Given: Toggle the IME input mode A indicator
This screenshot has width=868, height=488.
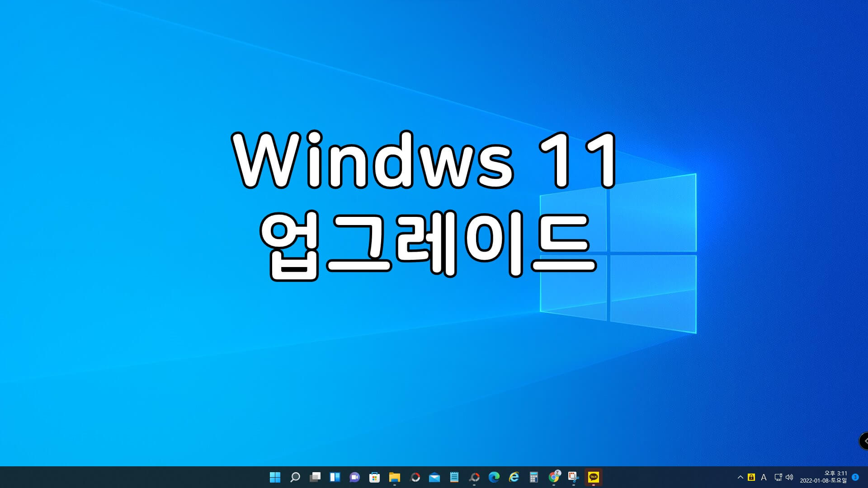Looking at the screenshot, I should [x=764, y=477].
